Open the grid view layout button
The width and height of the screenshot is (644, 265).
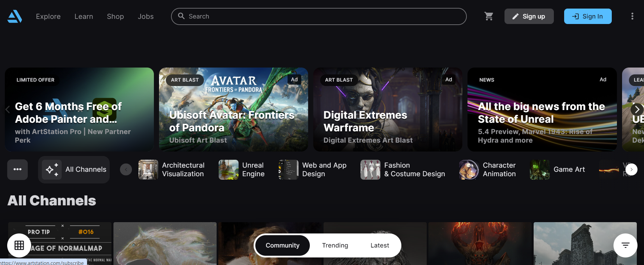click(19, 245)
